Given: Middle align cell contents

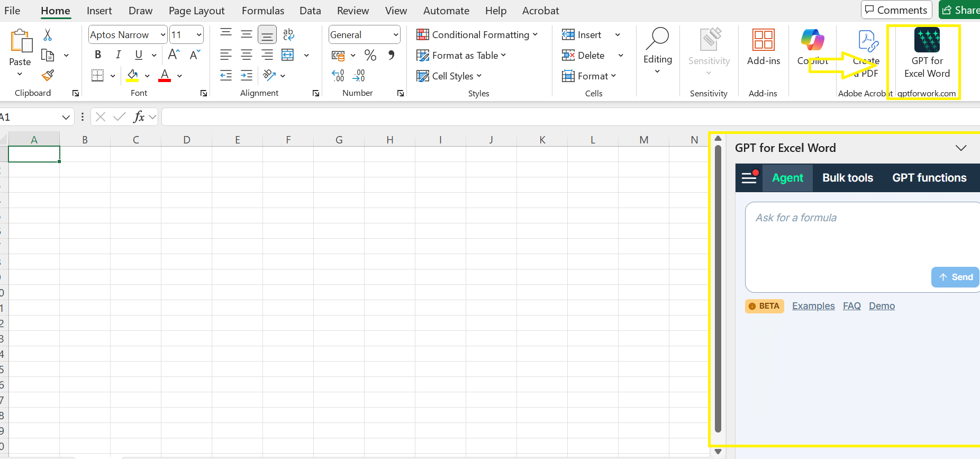Looking at the screenshot, I should tap(247, 34).
